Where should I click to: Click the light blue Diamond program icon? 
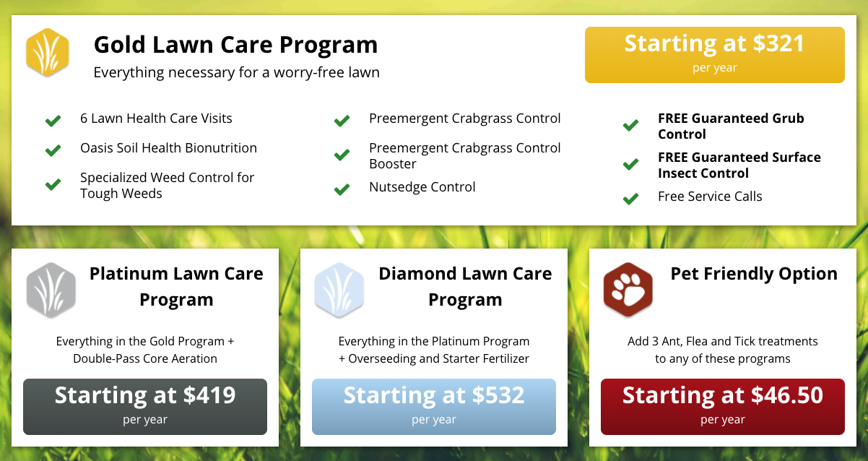pyautogui.click(x=339, y=290)
